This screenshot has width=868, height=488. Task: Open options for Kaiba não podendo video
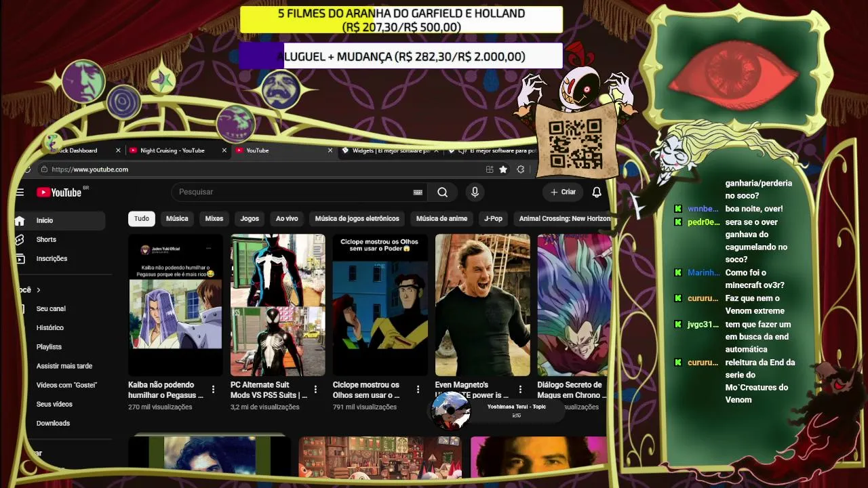[213, 390]
